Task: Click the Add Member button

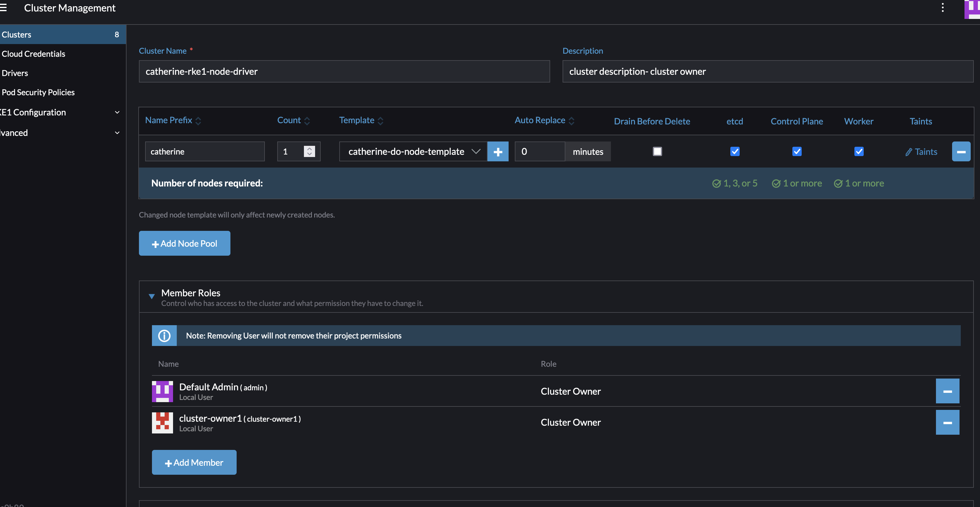Action: 194,462
